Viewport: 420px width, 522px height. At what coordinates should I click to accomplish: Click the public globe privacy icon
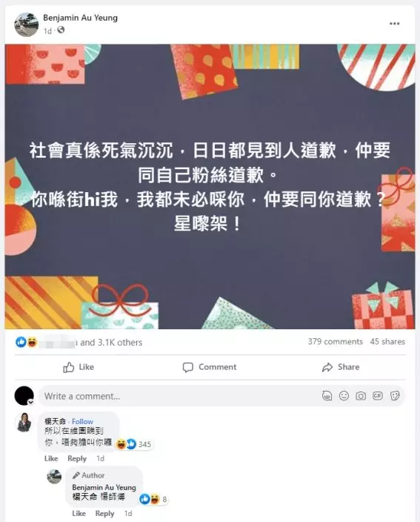tap(61, 30)
